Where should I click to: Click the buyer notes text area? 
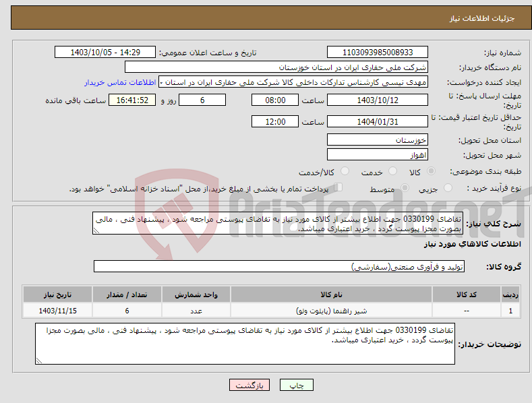coord(245,344)
